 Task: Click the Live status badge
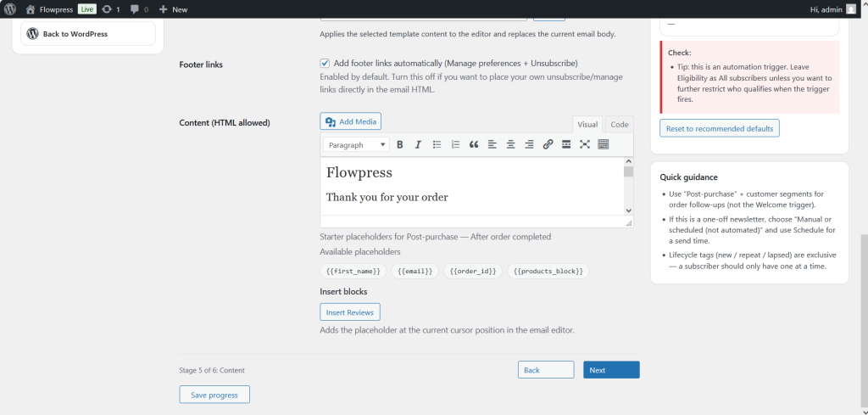[x=87, y=9]
